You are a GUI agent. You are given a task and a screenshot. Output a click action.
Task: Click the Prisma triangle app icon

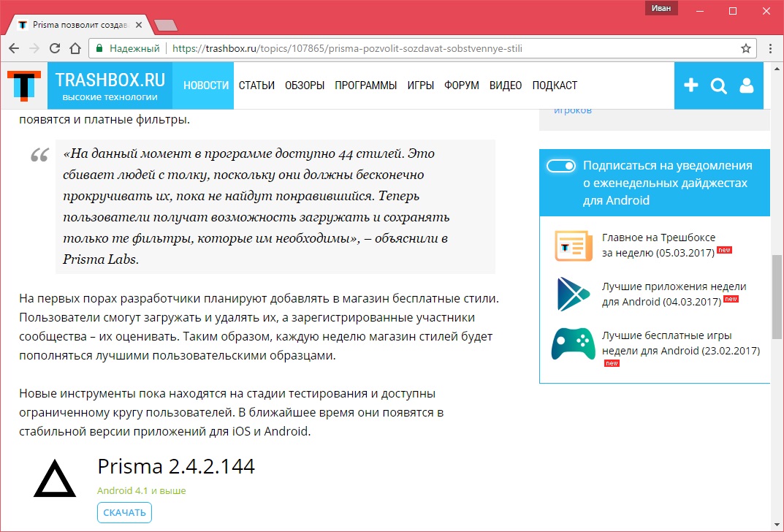click(55, 479)
